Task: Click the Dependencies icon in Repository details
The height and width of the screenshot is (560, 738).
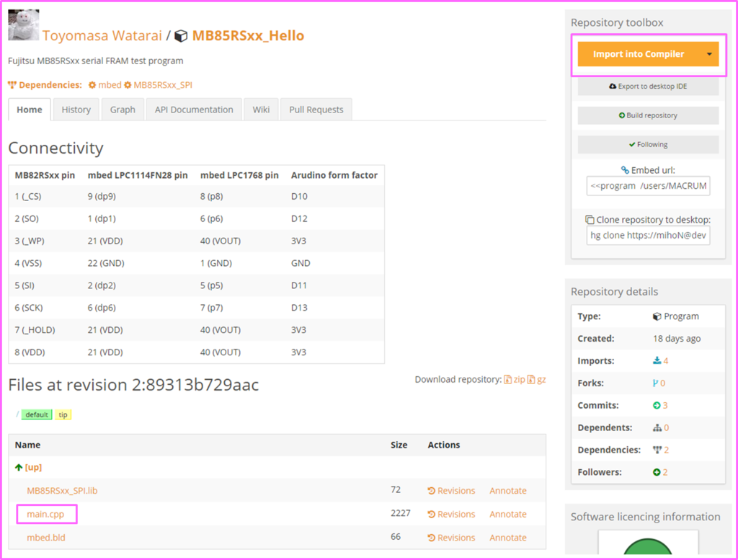Action: point(657,450)
